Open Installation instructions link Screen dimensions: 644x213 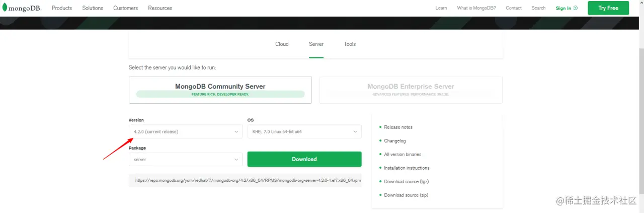[407, 168]
